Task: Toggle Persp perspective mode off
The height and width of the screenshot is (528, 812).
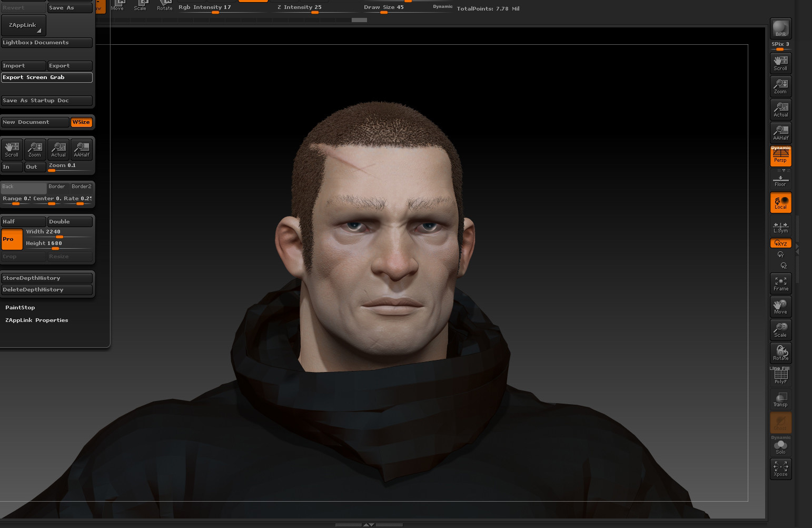Action: pyautogui.click(x=780, y=155)
